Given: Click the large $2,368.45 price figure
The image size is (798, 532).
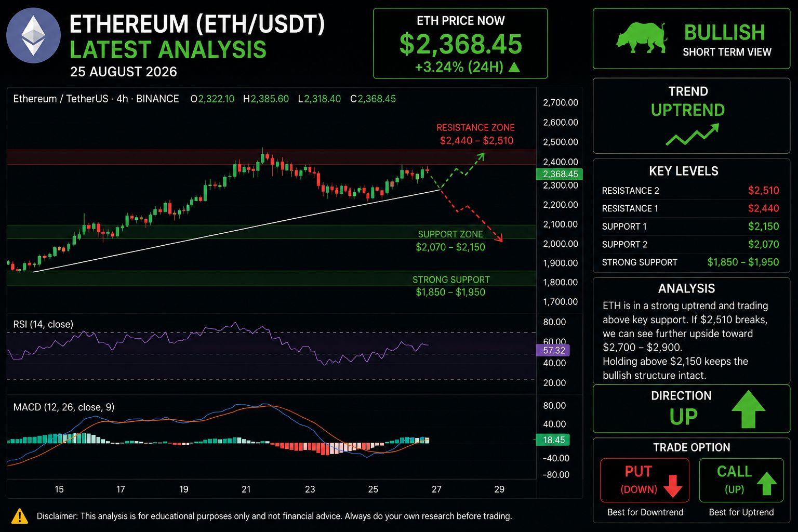Looking at the screenshot, I should tap(461, 44).
